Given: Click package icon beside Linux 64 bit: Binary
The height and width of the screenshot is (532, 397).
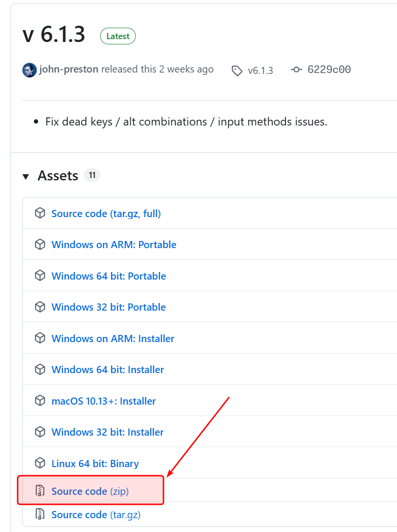Looking at the screenshot, I should click(40, 463).
